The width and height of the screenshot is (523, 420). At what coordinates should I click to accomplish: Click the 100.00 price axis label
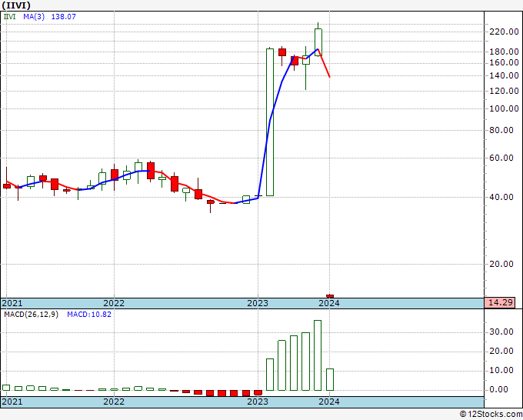point(504,108)
